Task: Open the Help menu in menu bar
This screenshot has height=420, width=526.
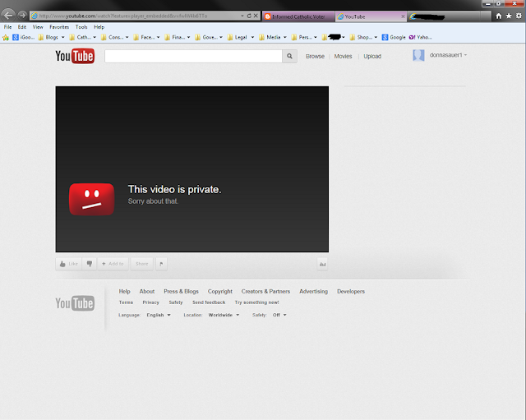Action: point(99,27)
